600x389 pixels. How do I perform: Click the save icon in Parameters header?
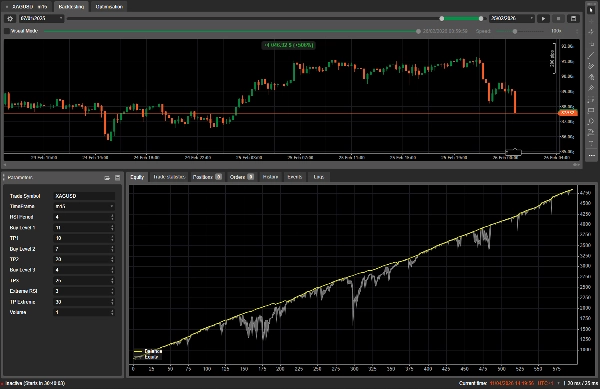click(x=117, y=177)
